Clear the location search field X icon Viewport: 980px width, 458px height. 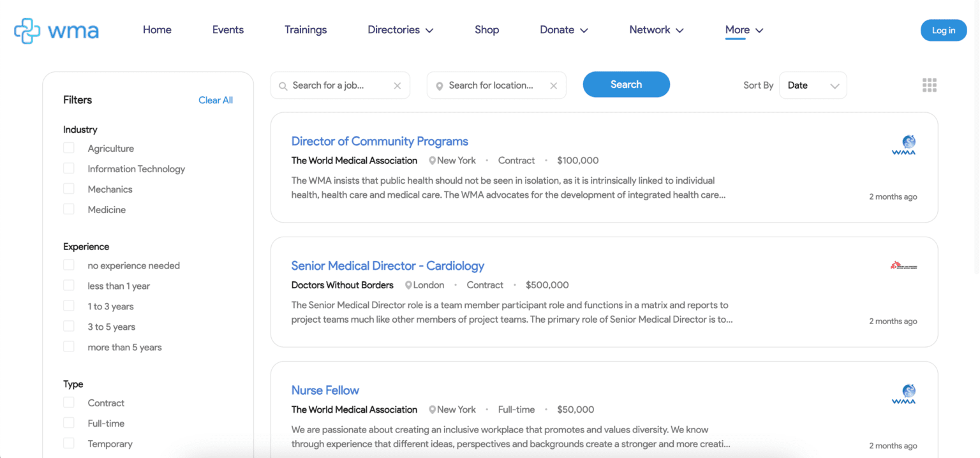pos(553,86)
